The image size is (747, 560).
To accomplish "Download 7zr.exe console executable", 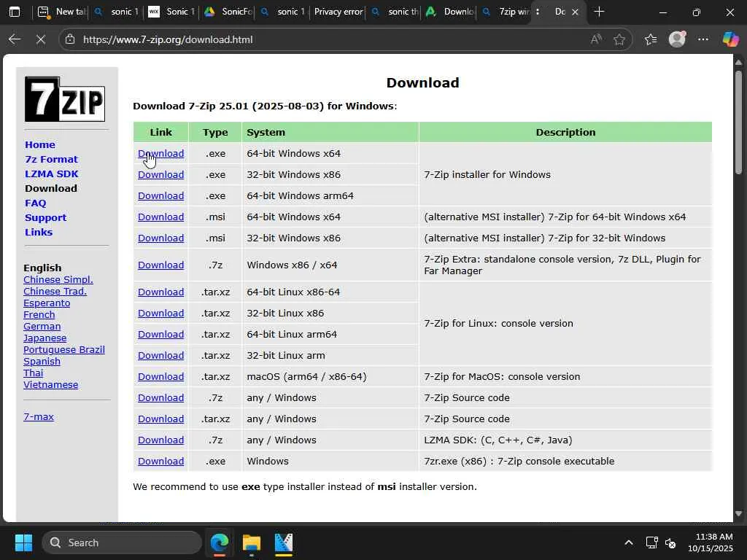I will [161, 461].
